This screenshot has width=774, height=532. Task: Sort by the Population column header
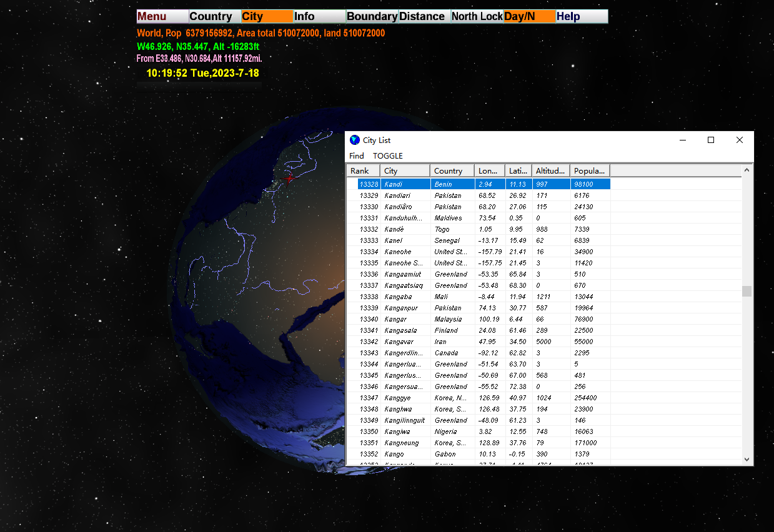(590, 170)
